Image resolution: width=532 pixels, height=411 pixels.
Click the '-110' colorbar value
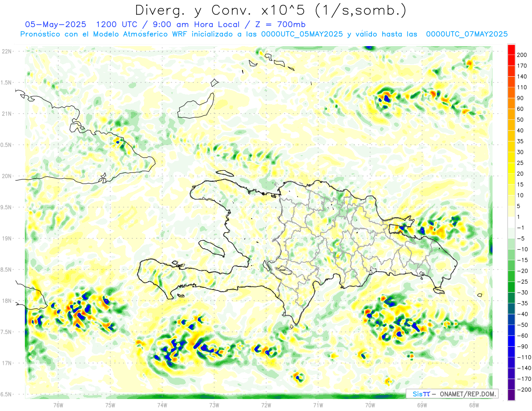coord(524,357)
